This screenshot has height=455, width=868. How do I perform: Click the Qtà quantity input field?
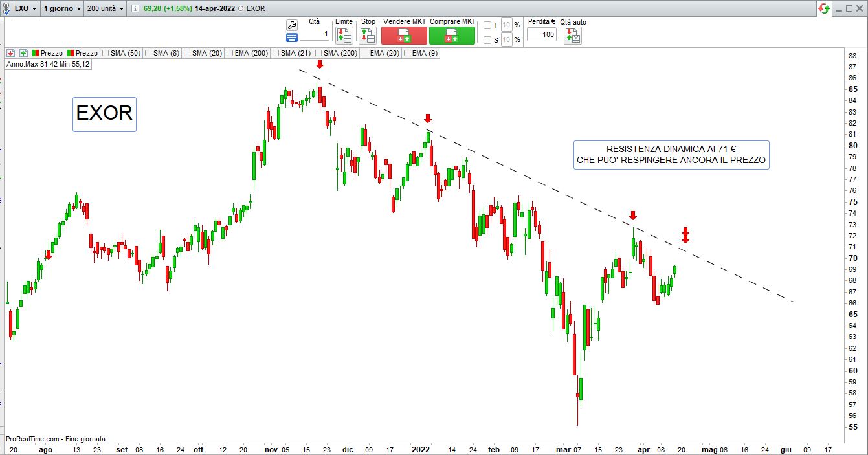[315, 34]
